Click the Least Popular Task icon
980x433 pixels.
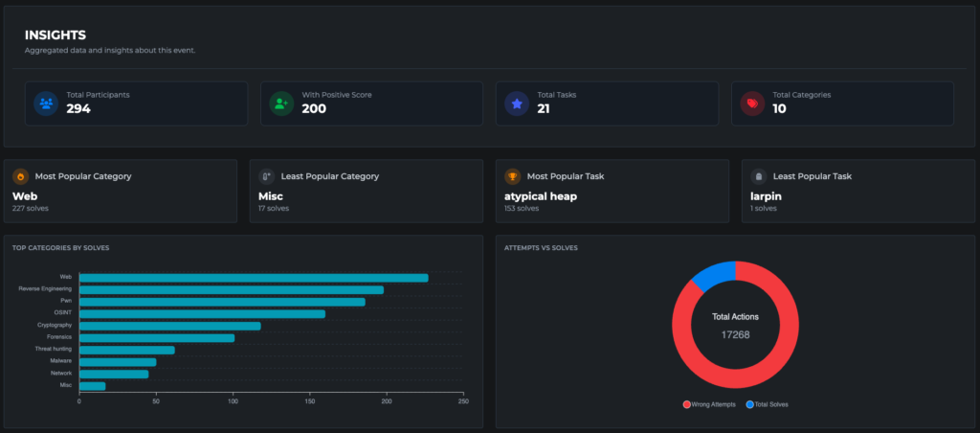[x=759, y=176]
